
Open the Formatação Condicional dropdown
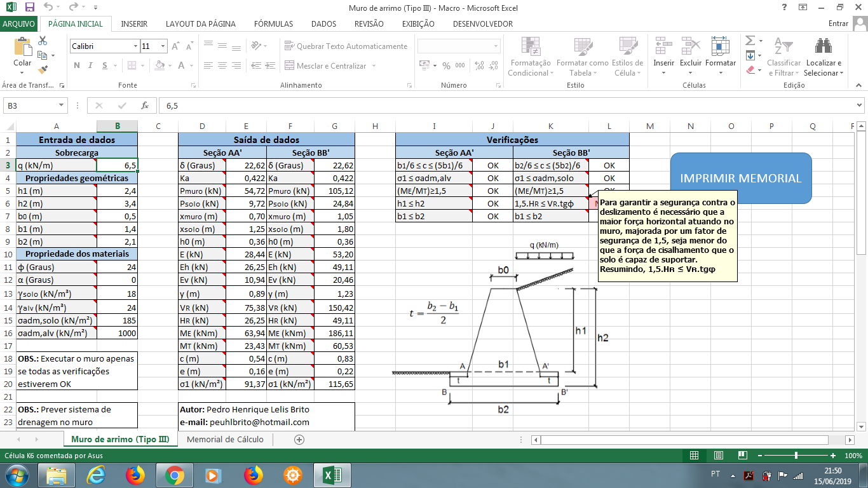pyautogui.click(x=531, y=56)
